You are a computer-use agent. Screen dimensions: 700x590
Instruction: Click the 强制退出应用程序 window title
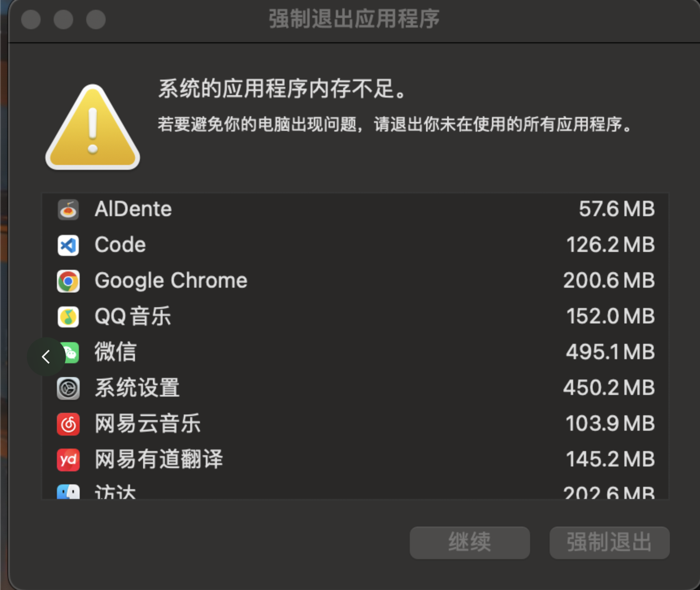(x=354, y=19)
